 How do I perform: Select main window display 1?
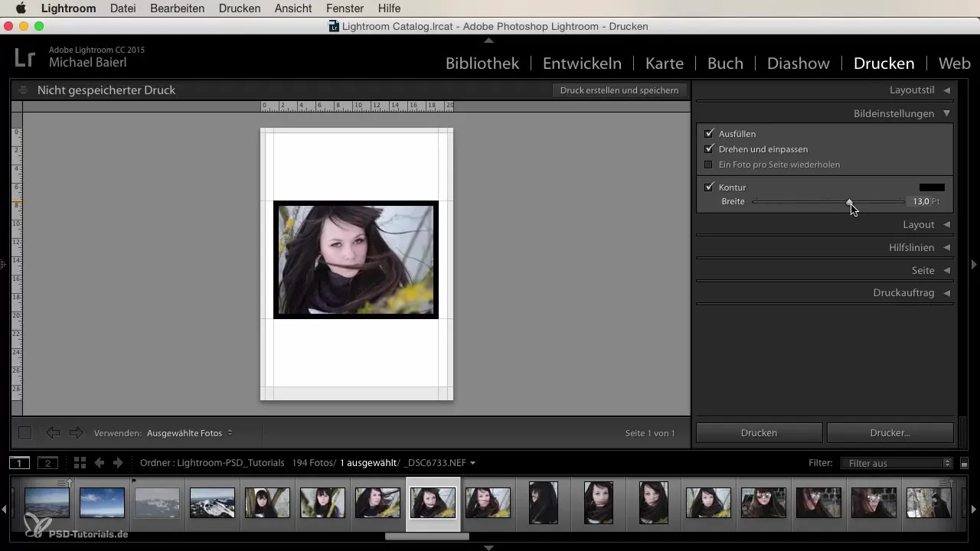19,463
